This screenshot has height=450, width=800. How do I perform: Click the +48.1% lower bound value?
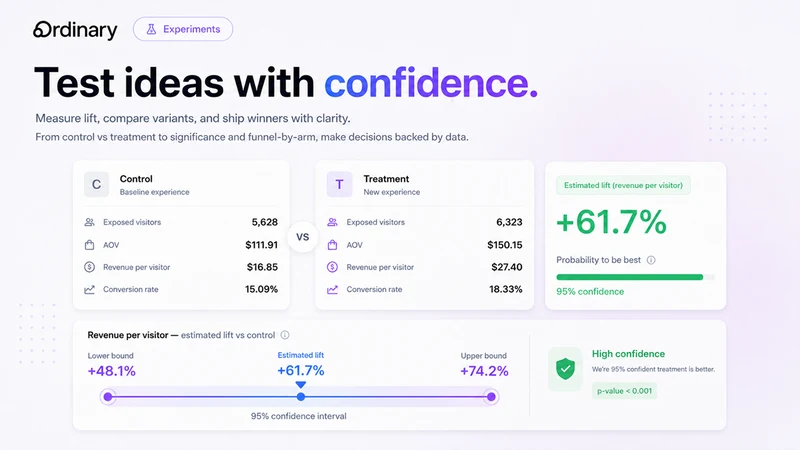(x=112, y=371)
